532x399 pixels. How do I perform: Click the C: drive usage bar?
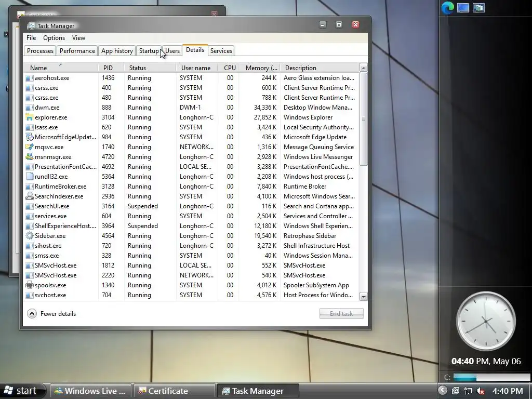(x=492, y=377)
